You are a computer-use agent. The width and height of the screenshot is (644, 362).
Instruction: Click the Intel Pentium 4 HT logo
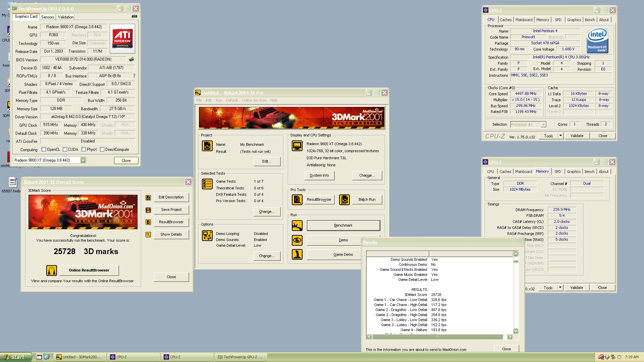coord(597,41)
